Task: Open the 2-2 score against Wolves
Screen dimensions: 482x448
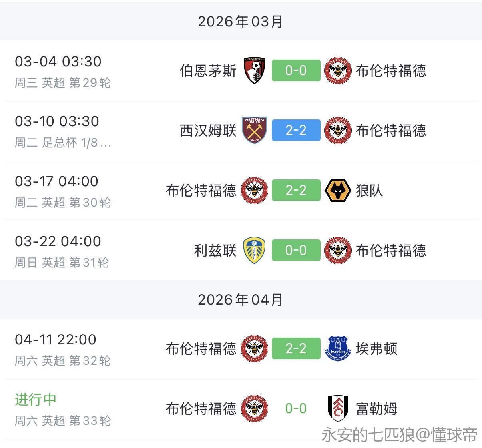Action: 296,190
